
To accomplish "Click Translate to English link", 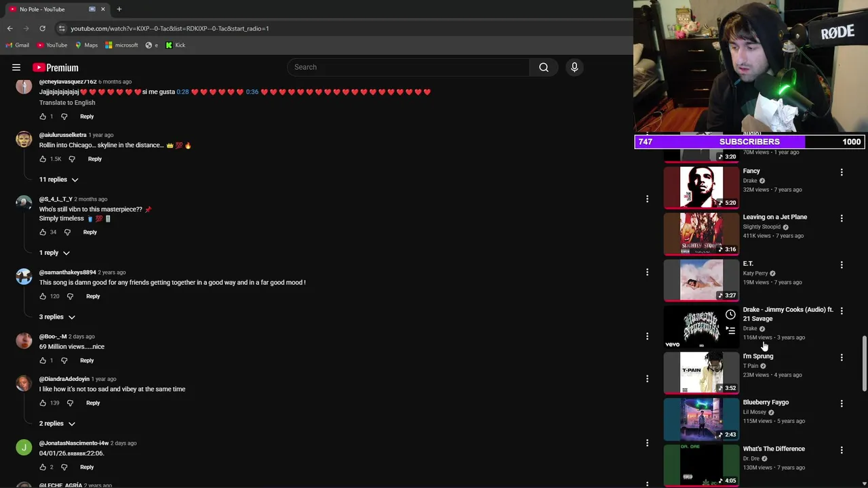I will point(67,103).
